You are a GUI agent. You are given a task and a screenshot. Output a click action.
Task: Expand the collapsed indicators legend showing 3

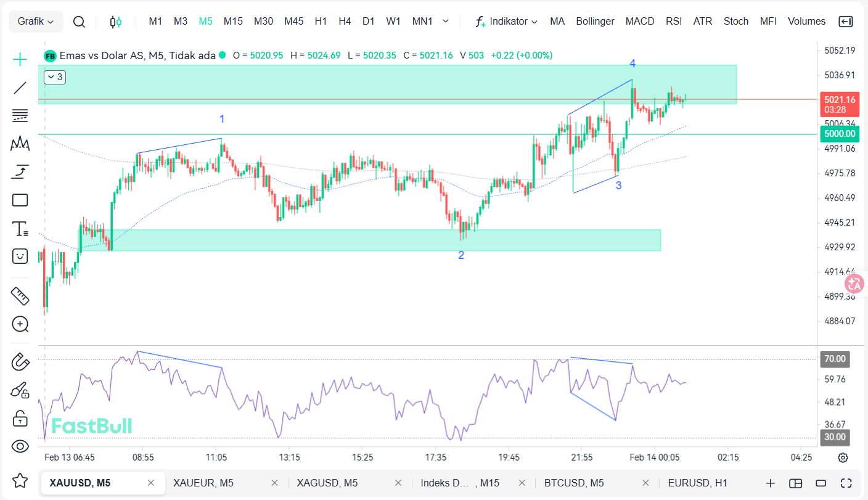pyautogui.click(x=55, y=77)
